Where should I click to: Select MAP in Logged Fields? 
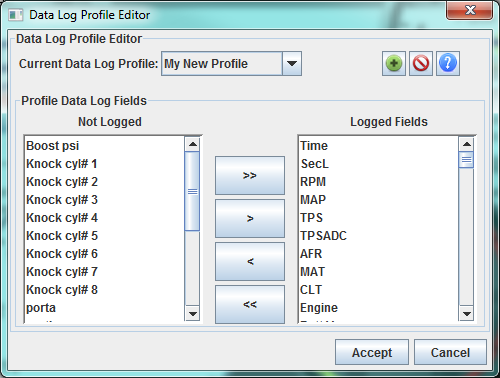379,200
